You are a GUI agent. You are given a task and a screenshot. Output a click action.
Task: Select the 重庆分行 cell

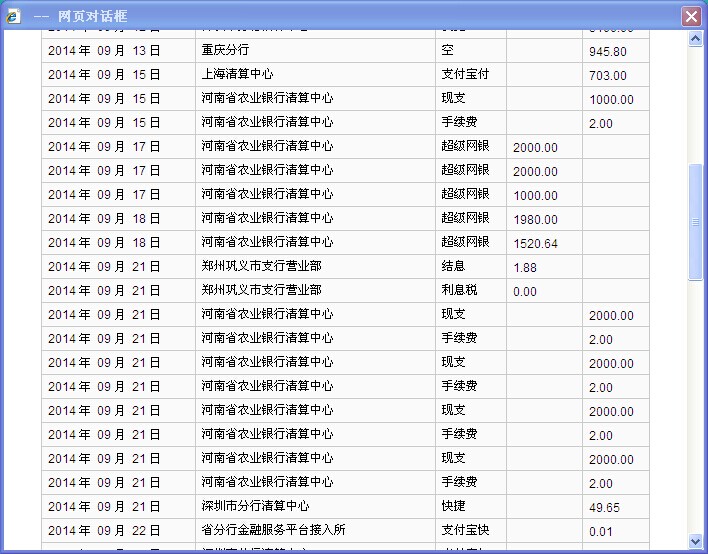click(225, 50)
